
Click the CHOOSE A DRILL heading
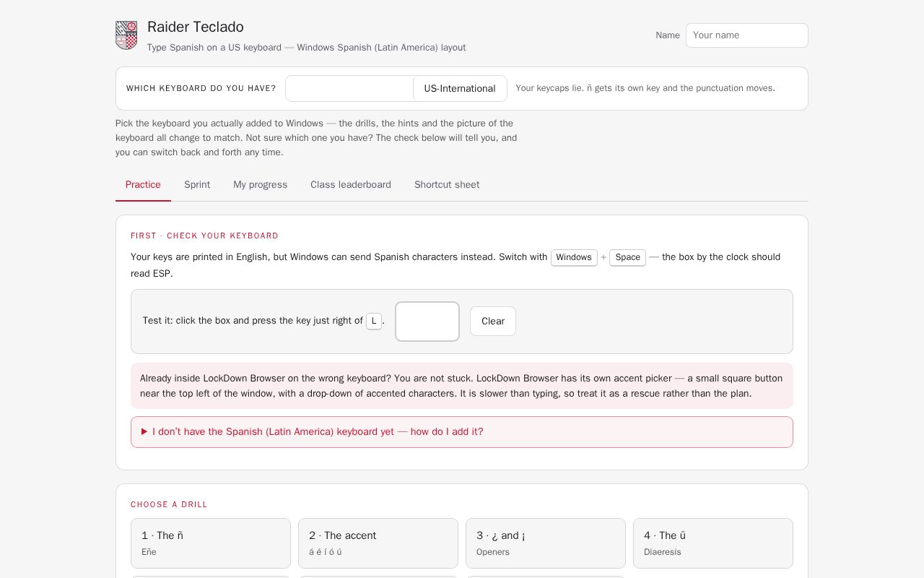coord(169,504)
